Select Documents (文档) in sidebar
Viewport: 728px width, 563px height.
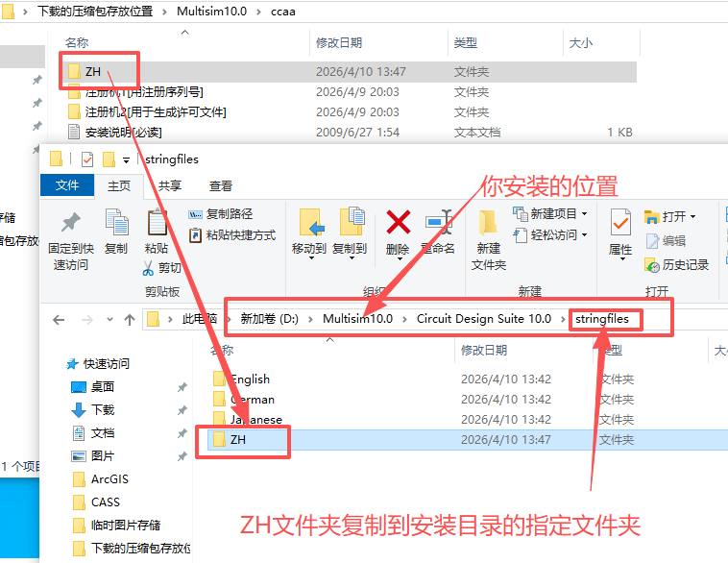(x=93, y=433)
